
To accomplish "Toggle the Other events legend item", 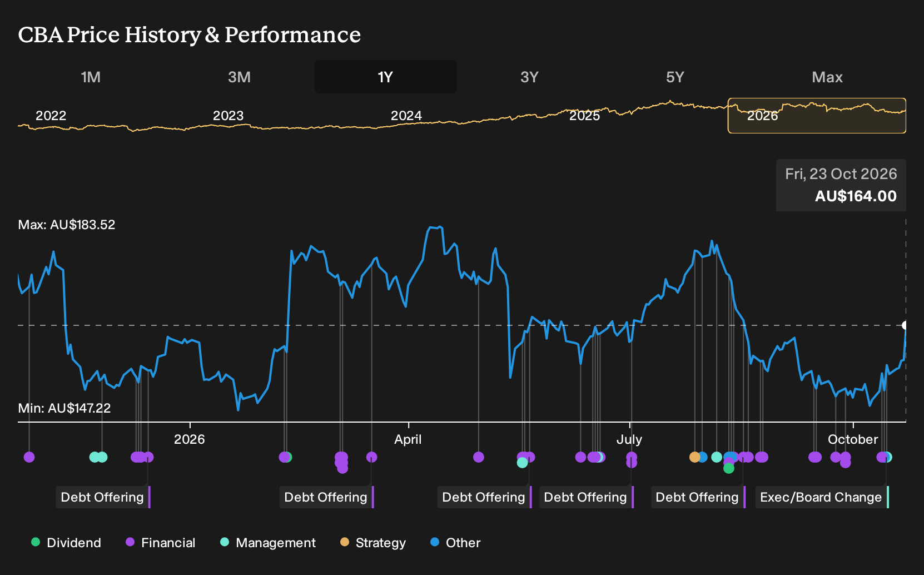I will click(x=455, y=542).
